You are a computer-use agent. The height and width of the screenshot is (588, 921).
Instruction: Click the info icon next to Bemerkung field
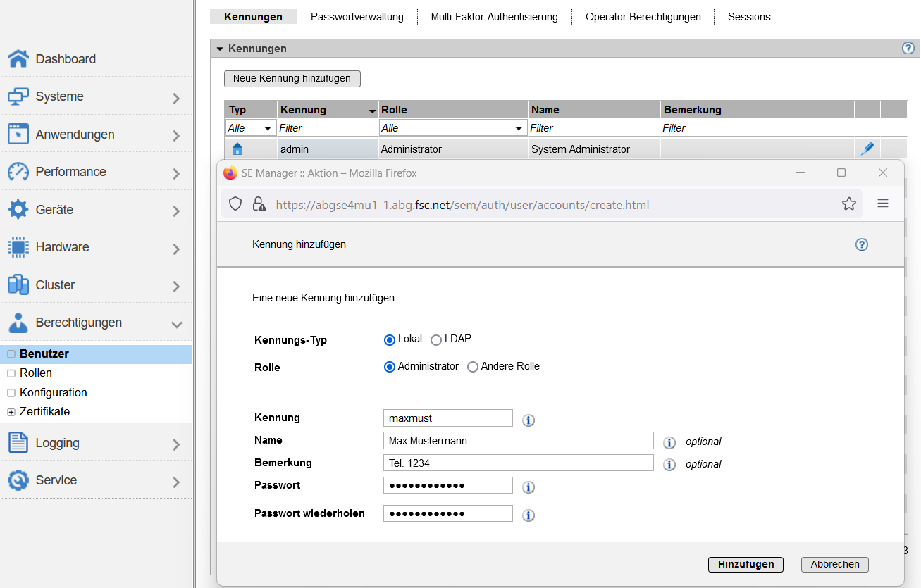tap(669, 465)
